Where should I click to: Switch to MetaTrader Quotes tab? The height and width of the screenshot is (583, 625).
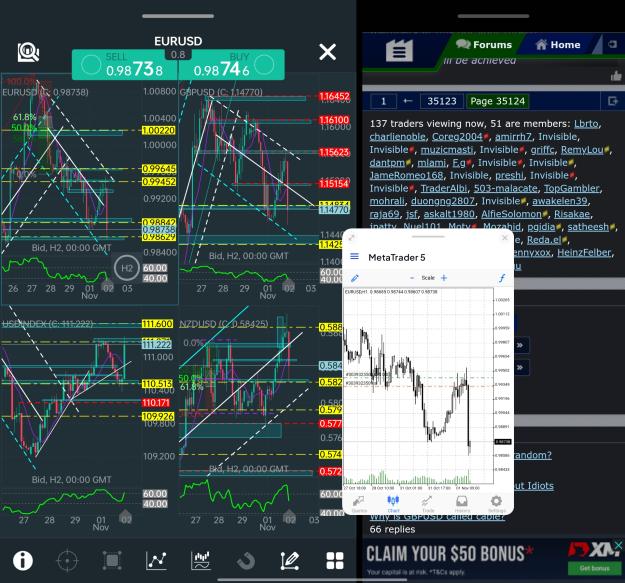click(x=359, y=504)
